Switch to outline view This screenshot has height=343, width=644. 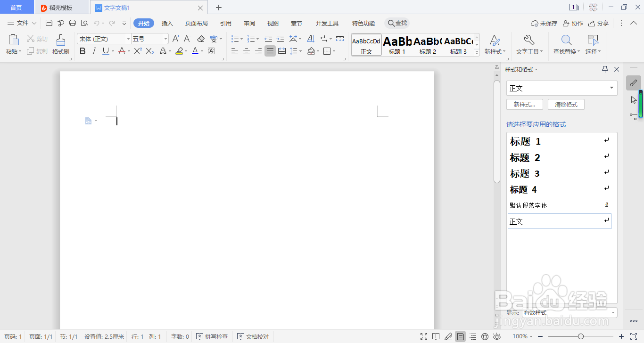click(473, 336)
